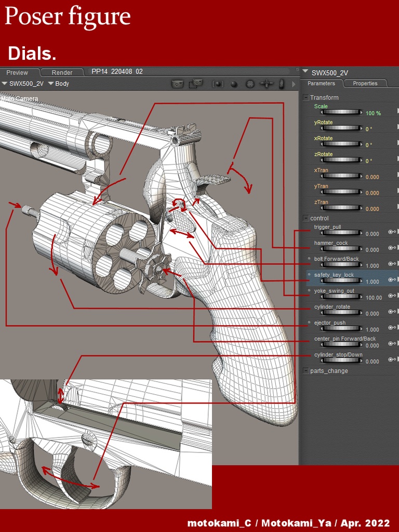Click the safety_key_lock value 1.000
The width and height of the screenshot is (399, 532).
[x=372, y=282]
